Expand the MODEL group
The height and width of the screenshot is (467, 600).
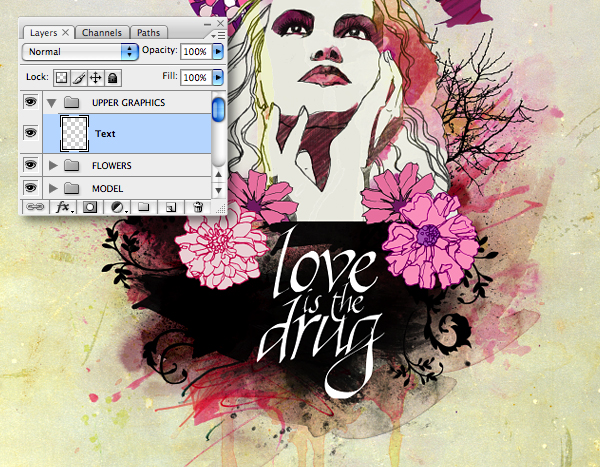coord(53,188)
